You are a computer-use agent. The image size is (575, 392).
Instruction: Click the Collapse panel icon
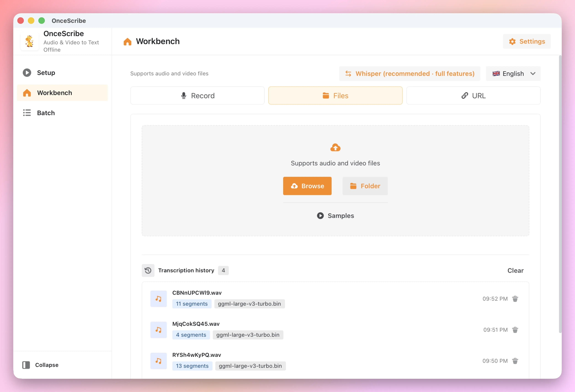click(x=26, y=365)
